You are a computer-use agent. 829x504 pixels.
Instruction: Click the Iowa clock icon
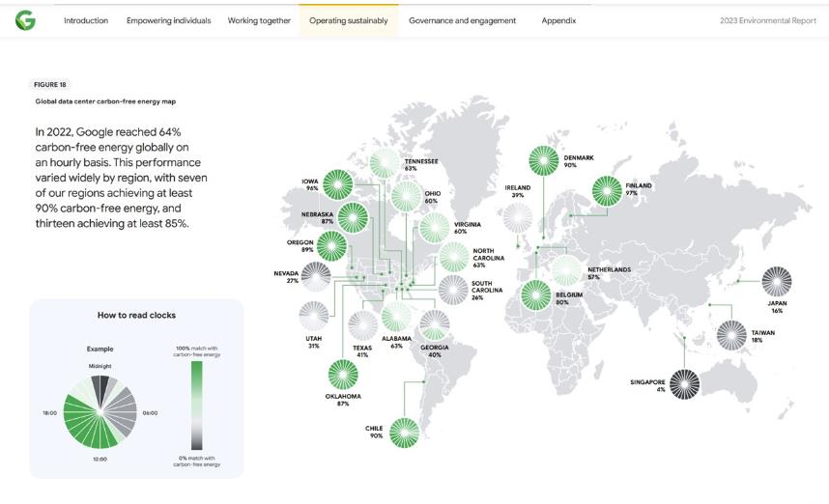point(338,184)
